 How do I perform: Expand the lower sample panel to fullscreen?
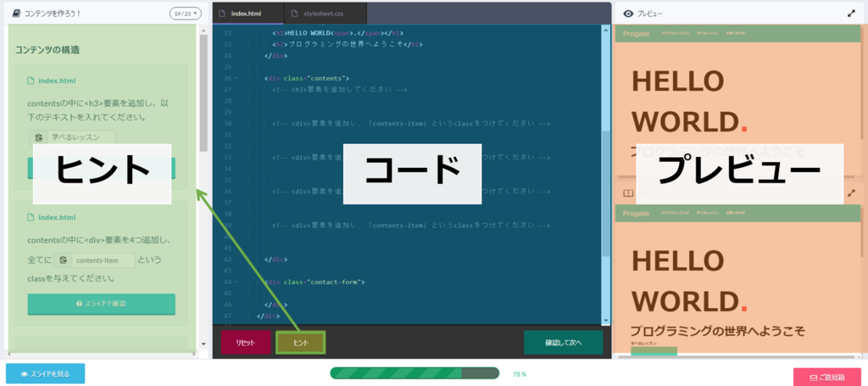click(x=851, y=193)
